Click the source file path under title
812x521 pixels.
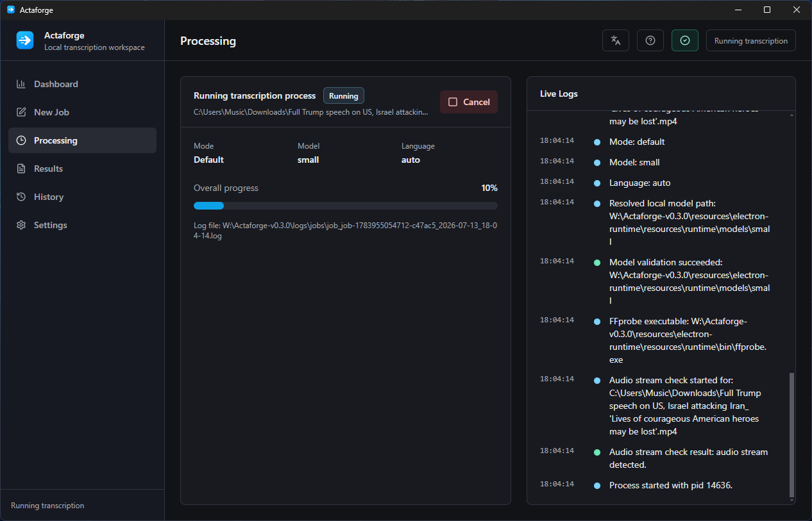click(310, 112)
